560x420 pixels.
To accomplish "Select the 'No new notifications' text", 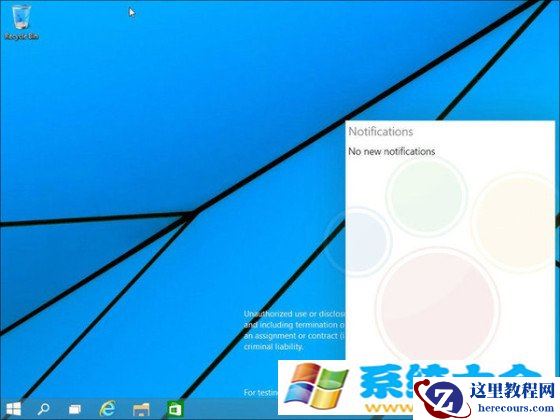I will (x=391, y=151).
